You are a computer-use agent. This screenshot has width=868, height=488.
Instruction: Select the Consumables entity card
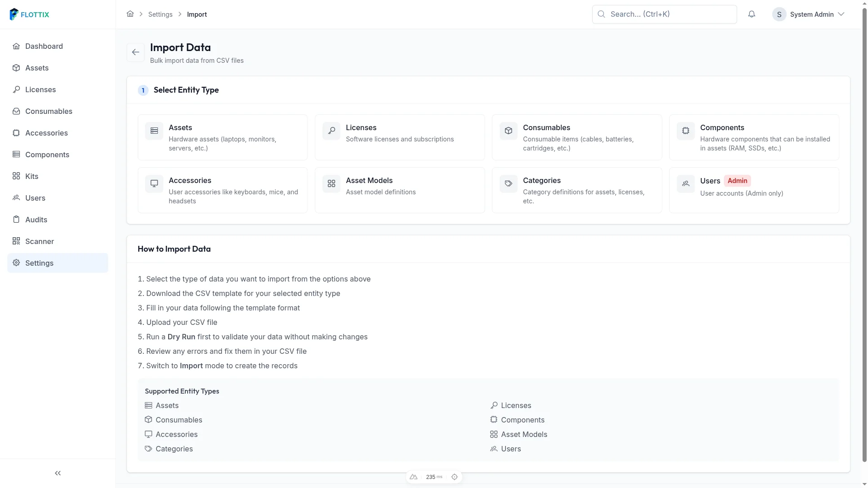coord(577,137)
